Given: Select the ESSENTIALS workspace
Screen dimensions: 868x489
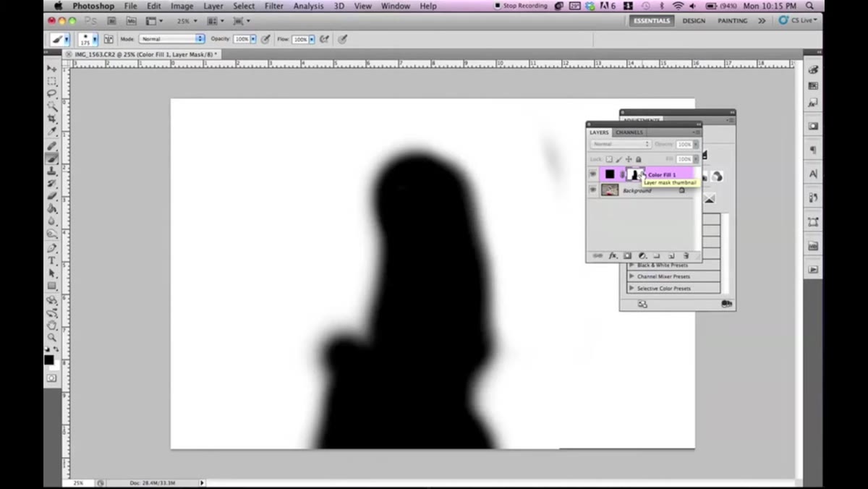Looking at the screenshot, I should point(652,21).
